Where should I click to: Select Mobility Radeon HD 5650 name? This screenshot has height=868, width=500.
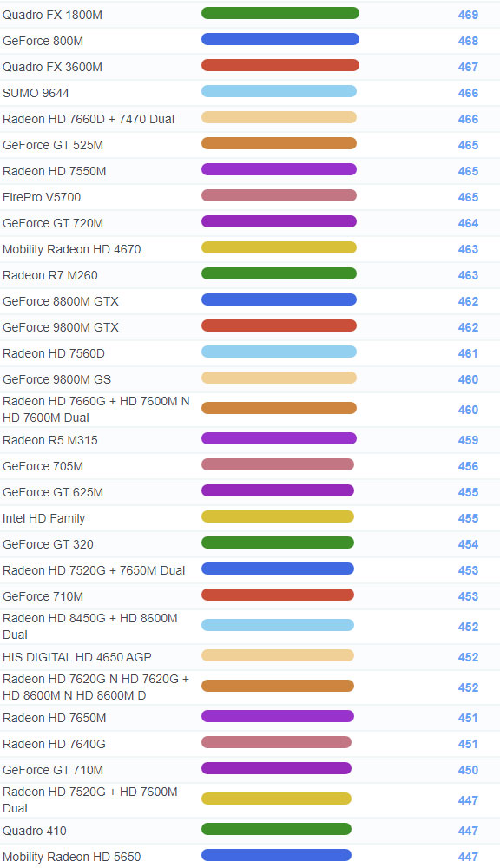[x=72, y=857]
